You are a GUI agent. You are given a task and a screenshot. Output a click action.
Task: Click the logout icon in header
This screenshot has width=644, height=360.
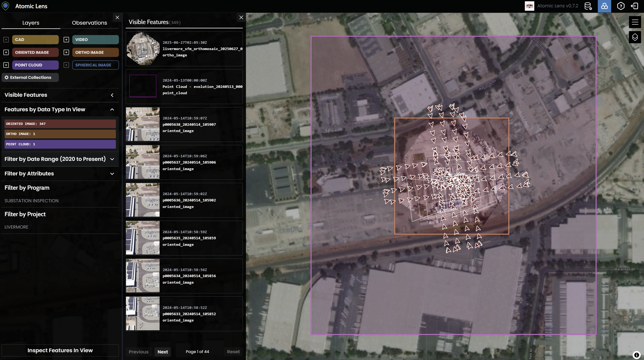tap(634, 6)
